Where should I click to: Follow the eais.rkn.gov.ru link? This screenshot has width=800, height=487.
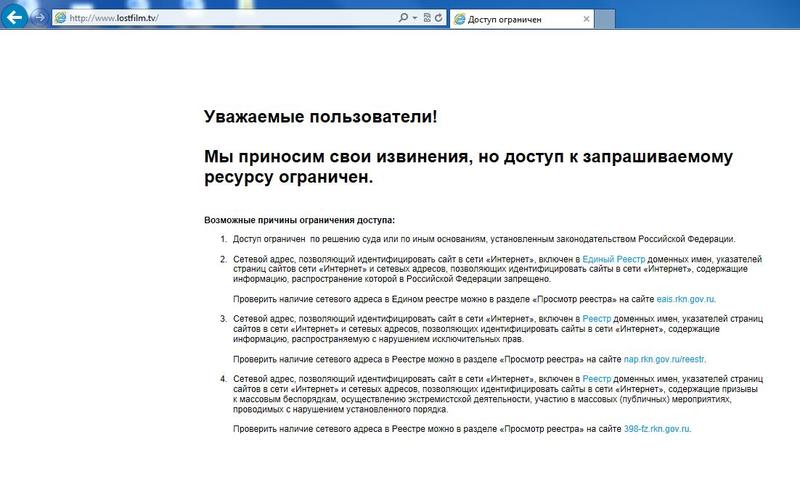(686, 299)
